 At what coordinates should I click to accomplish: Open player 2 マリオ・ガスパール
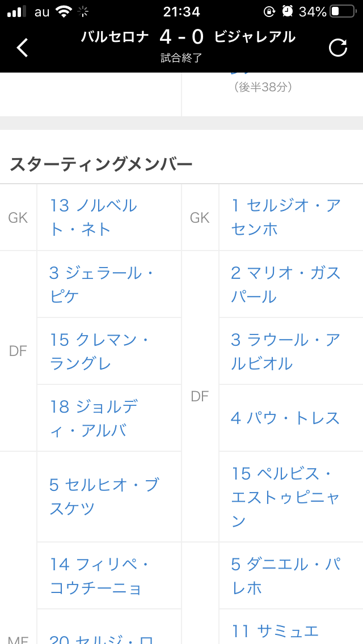[286, 285]
